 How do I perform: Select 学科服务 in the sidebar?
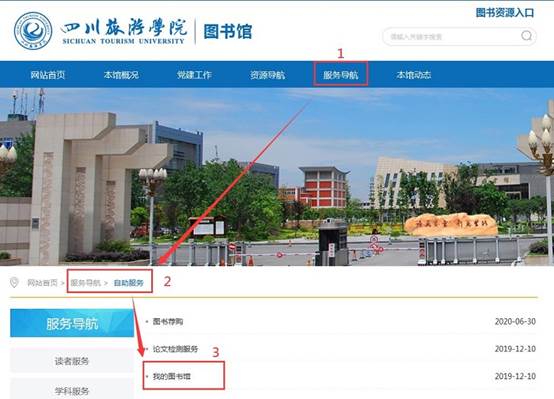(x=72, y=391)
